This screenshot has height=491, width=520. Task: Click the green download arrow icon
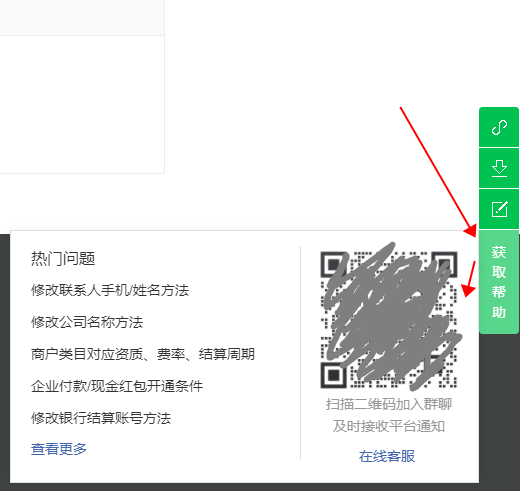499,168
